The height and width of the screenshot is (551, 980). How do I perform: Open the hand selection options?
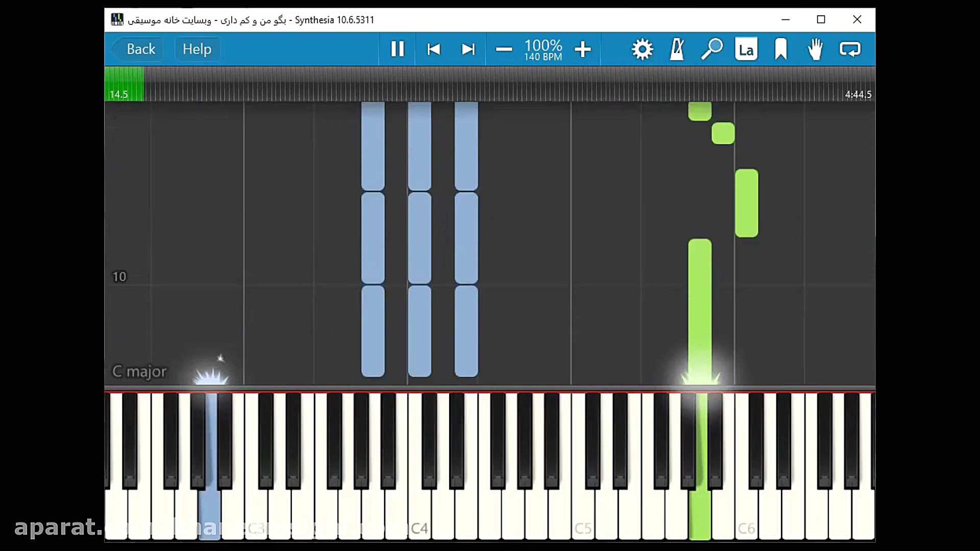[815, 49]
